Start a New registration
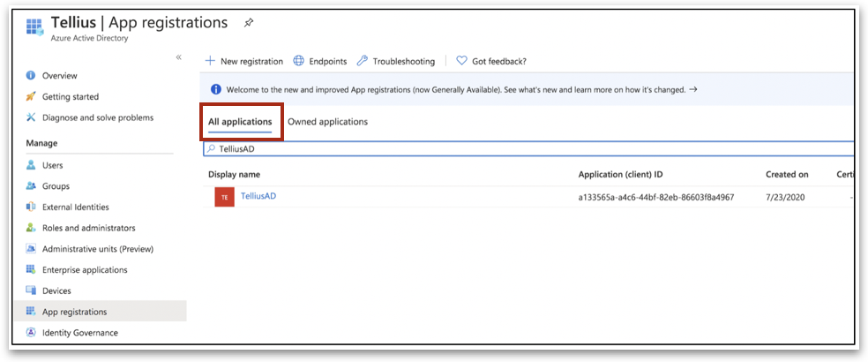Viewport: 868px width, 362px height. (251, 62)
